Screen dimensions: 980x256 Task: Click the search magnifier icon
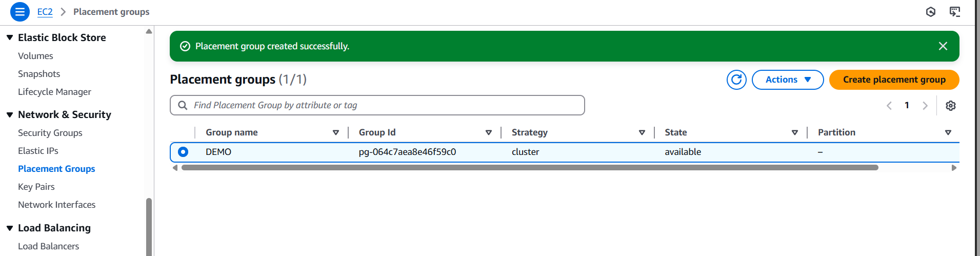click(183, 105)
